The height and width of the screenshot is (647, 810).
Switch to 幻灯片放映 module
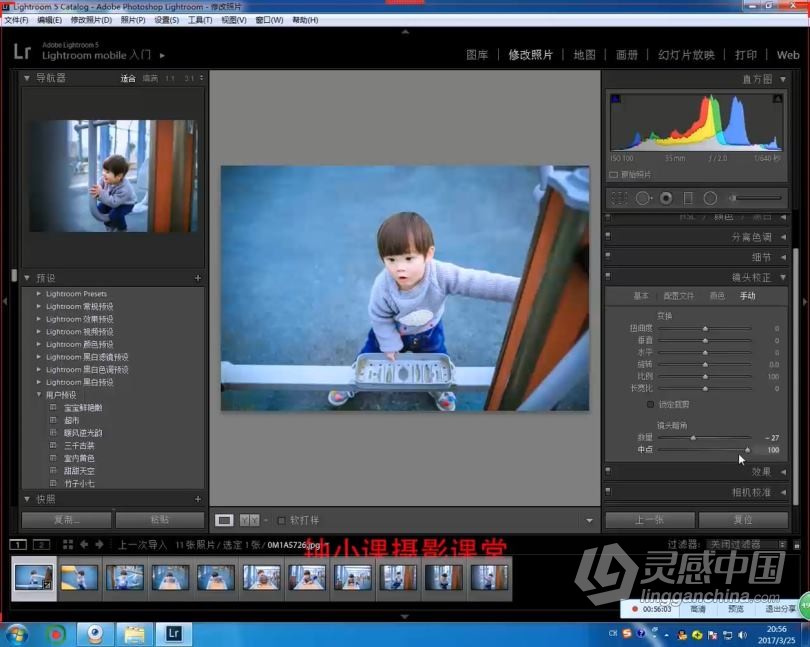pyautogui.click(x=686, y=55)
